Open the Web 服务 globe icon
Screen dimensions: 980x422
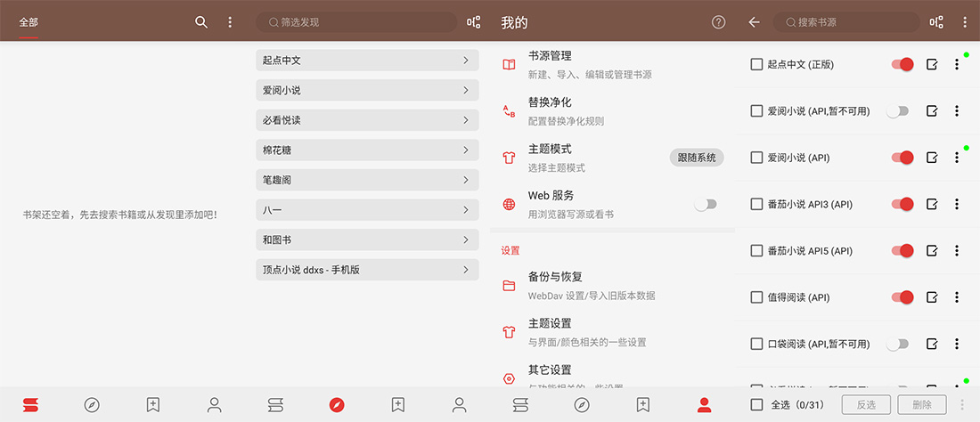point(509,204)
